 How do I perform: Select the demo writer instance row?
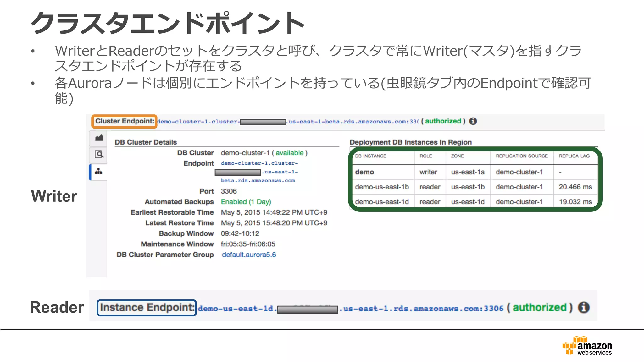pos(364,172)
